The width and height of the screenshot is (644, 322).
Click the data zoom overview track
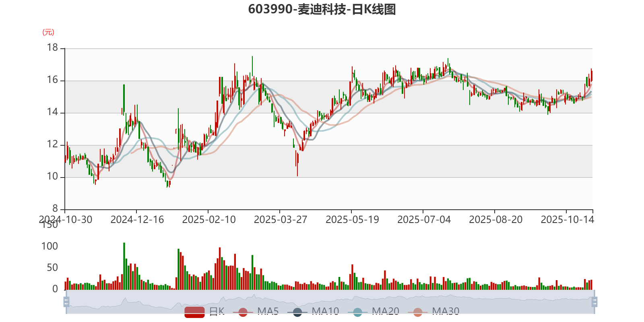[x=330, y=301]
